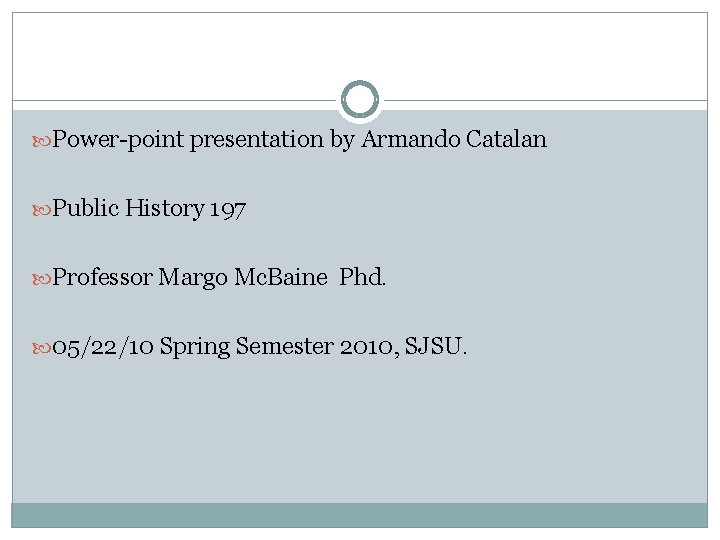Image resolution: width=720 pixels, height=540 pixels.
Task: Click the name "Margo" in third bullet
Action: click(192, 277)
